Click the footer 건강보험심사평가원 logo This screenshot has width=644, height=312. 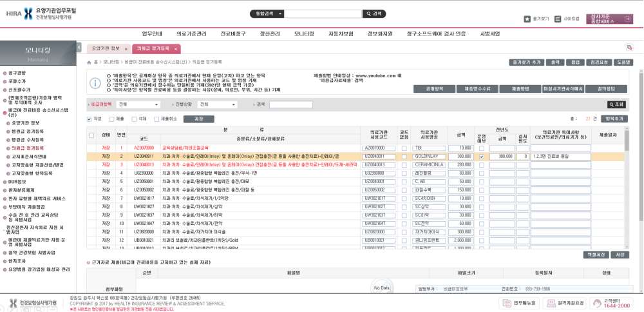pyautogui.click(x=33, y=304)
